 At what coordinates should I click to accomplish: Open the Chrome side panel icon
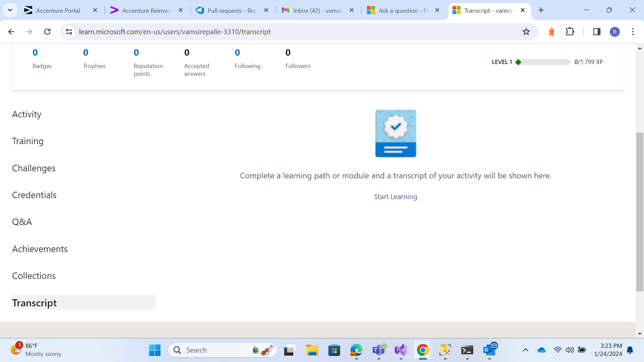pos(597,32)
